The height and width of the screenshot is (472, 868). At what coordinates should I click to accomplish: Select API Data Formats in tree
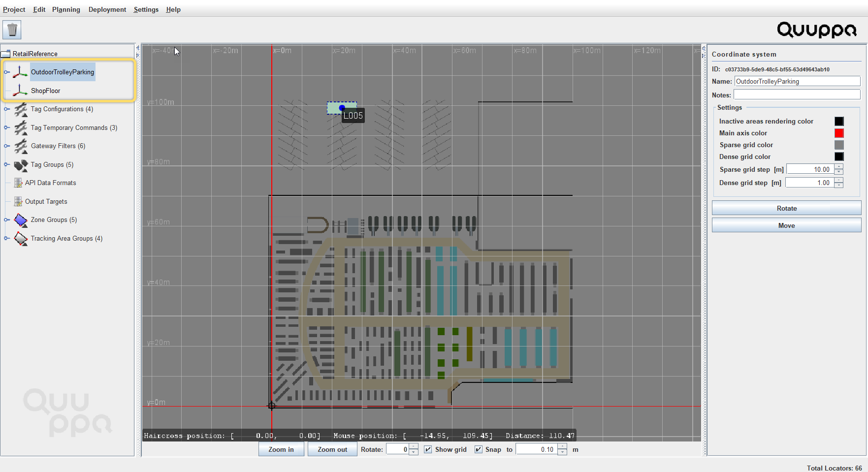click(51, 183)
